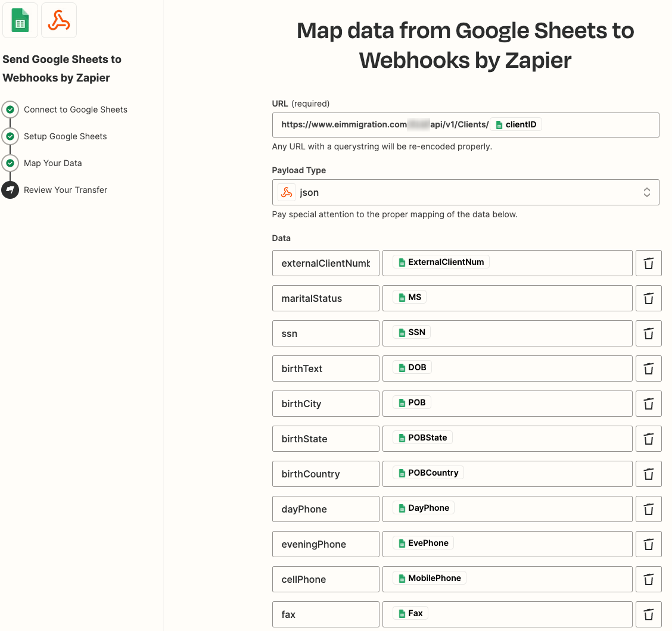Click the Google Sheets app icon
The height and width of the screenshot is (631, 672).
pyautogui.click(x=20, y=20)
